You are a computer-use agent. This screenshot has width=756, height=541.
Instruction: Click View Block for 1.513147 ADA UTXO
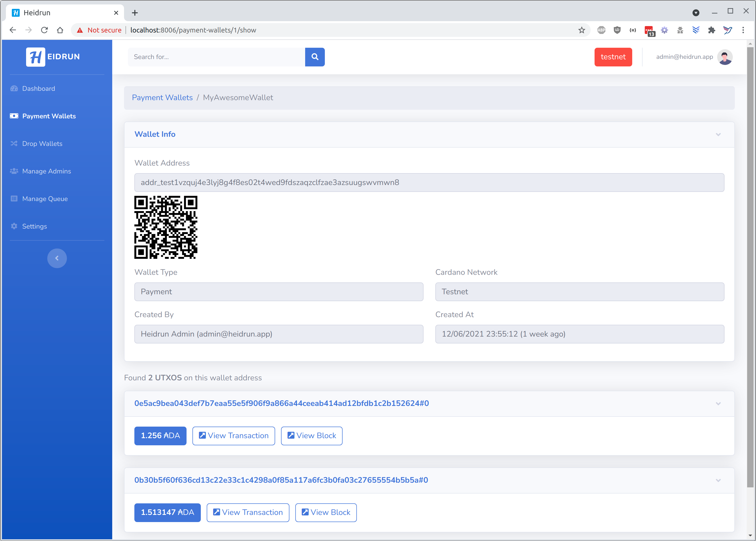click(x=326, y=512)
